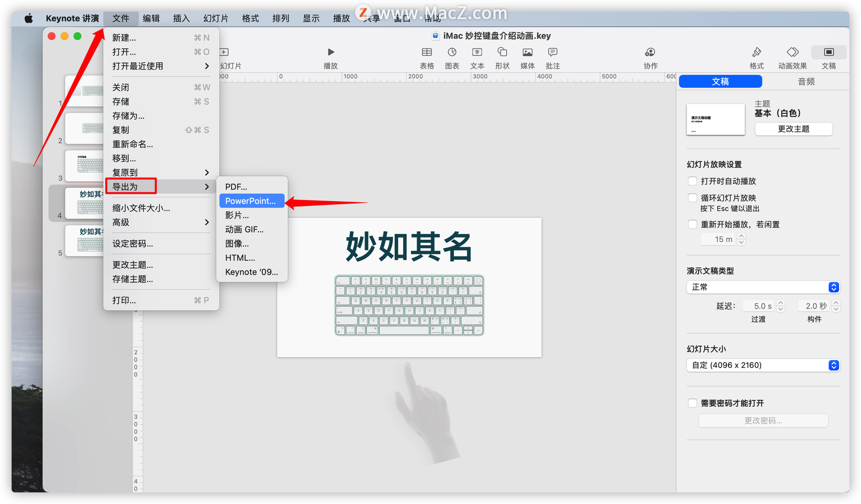
Task: Click the 妙如其名 slide title
Action: (x=409, y=246)
